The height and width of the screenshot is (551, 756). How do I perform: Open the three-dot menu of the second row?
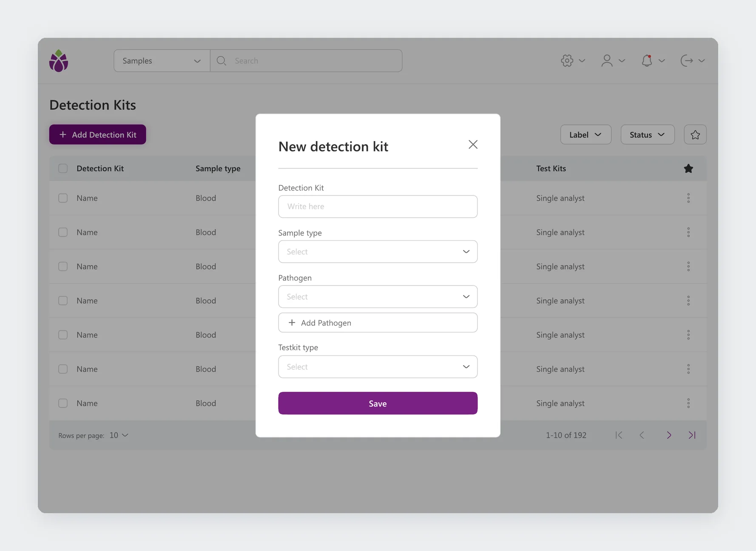click(x=688, y=232)
